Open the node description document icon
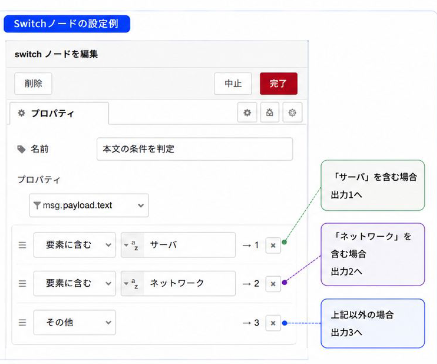Viewport: 437px width, 364px height. click(x=270, y=113)
